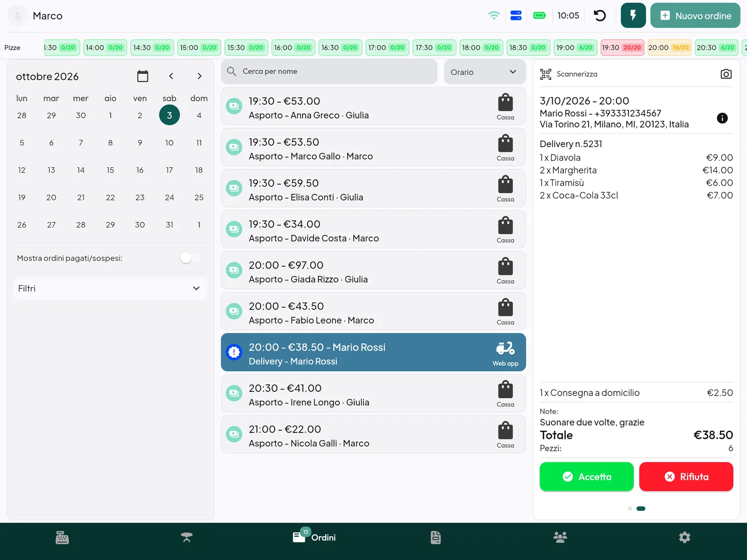This screenshot has width=747, height=560.
Task: Click the refresh icon beside the clock
Action: pos(599,16)
